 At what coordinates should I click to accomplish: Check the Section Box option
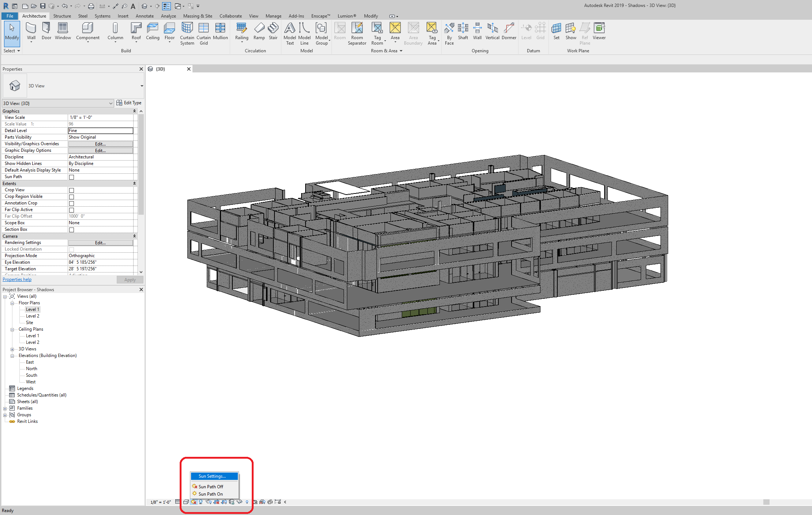pos(72,229)
